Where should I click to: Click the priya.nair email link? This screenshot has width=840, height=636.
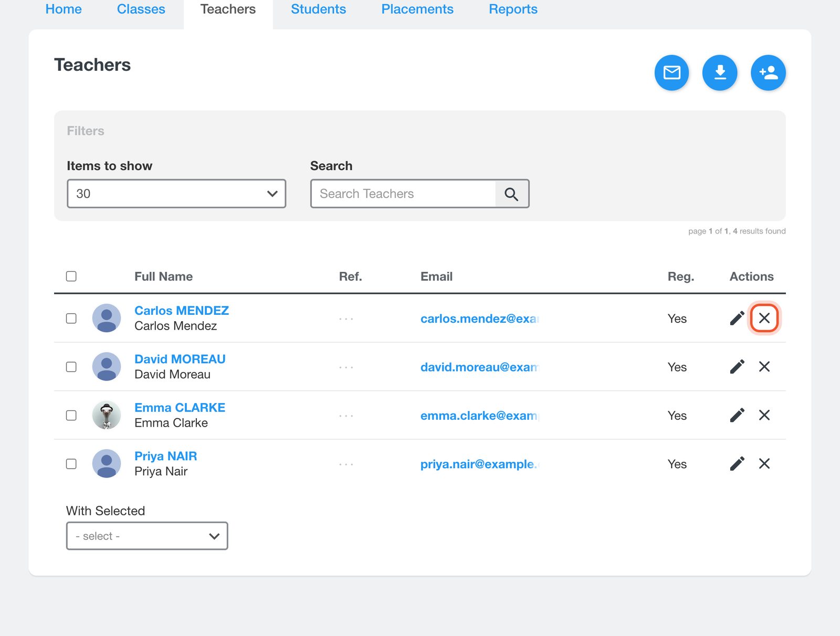click(x=480, y=464)
